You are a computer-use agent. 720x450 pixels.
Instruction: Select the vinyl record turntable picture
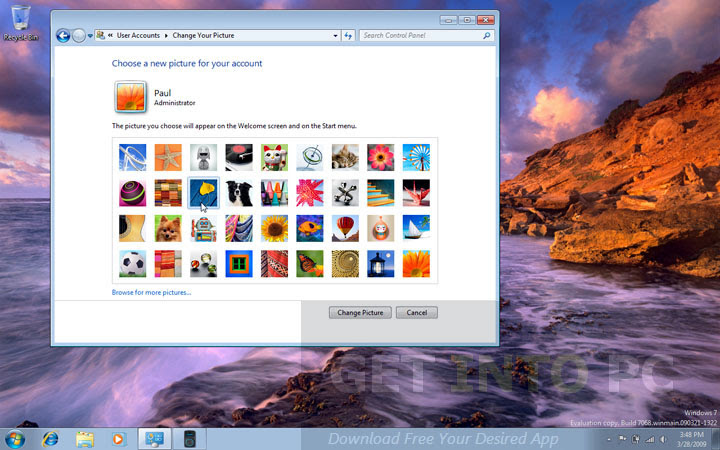[x=239, y=158]
